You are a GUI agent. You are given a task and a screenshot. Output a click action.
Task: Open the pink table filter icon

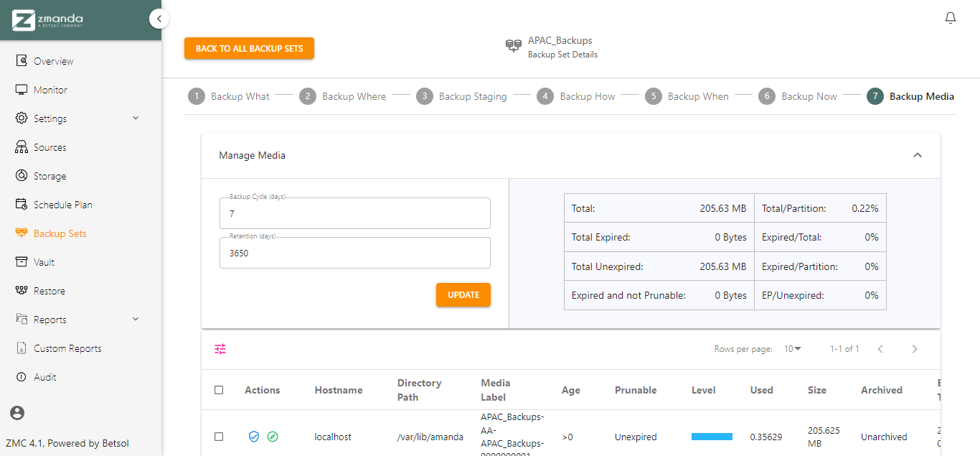point(220,349)
